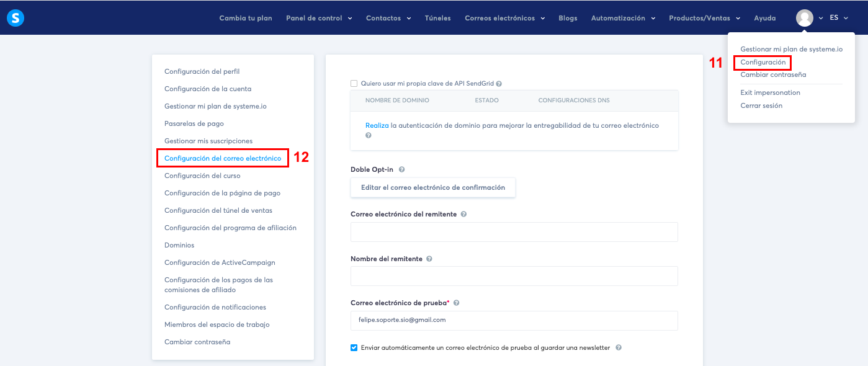868x366 pixels.
Task: Click the systeme.io S logo
Action: coord(15,17)
